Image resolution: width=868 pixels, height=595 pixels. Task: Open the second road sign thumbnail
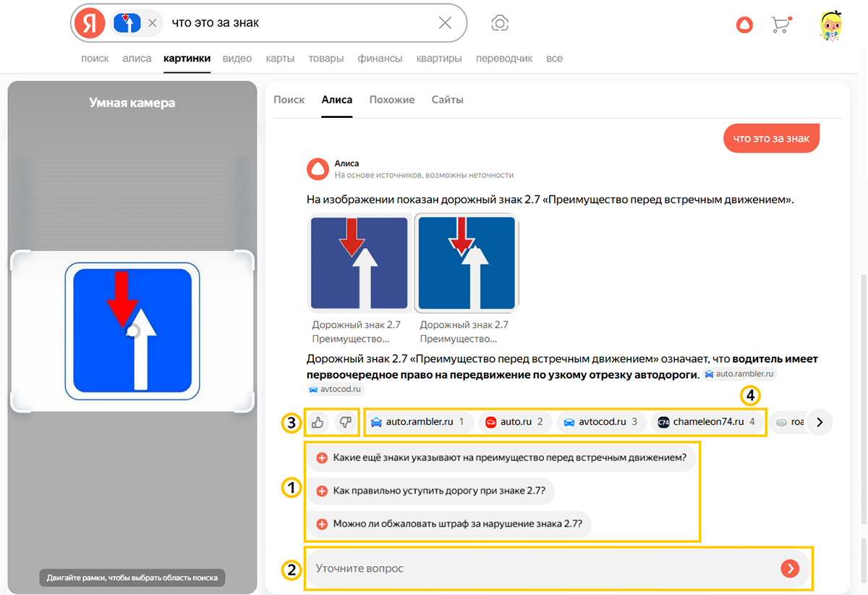(x=467, y=263)
